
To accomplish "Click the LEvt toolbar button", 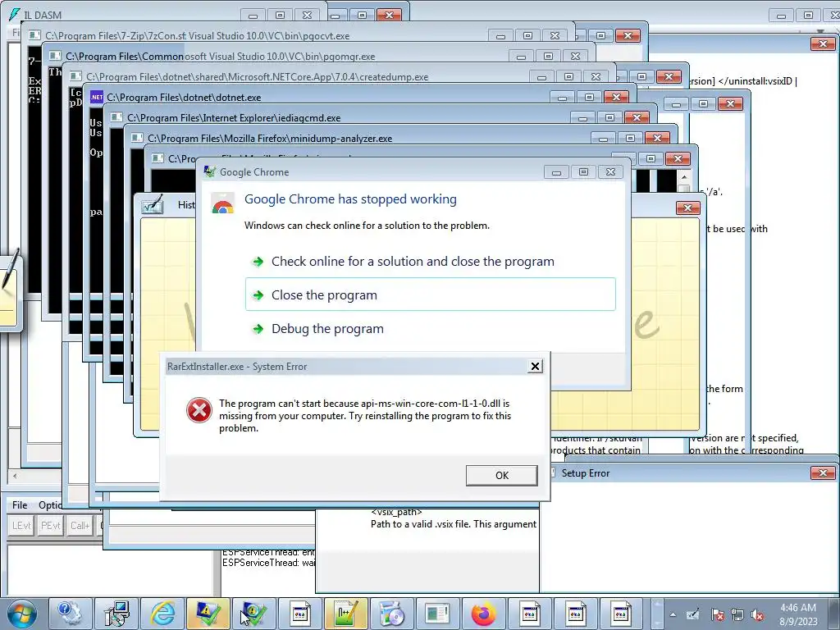I will (x=21, y=526).
